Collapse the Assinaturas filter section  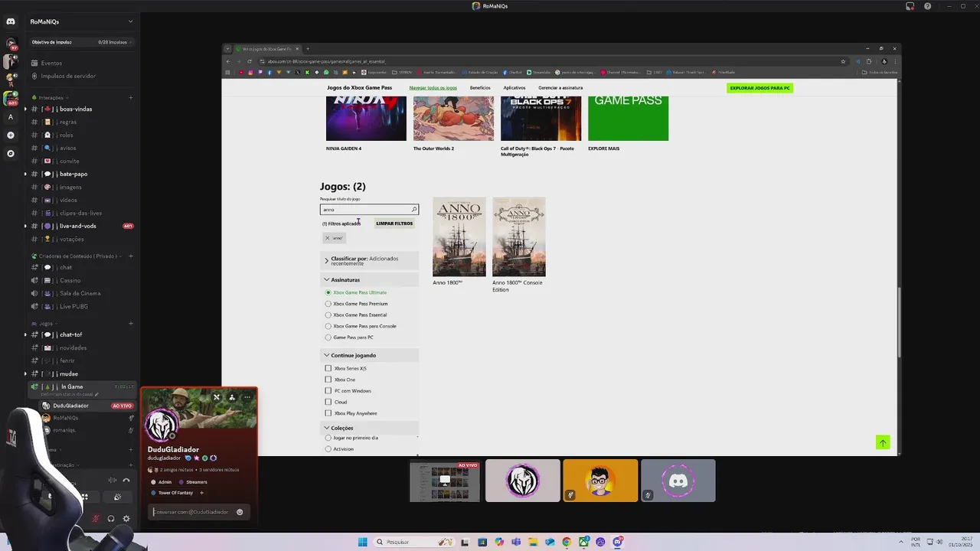369,280
